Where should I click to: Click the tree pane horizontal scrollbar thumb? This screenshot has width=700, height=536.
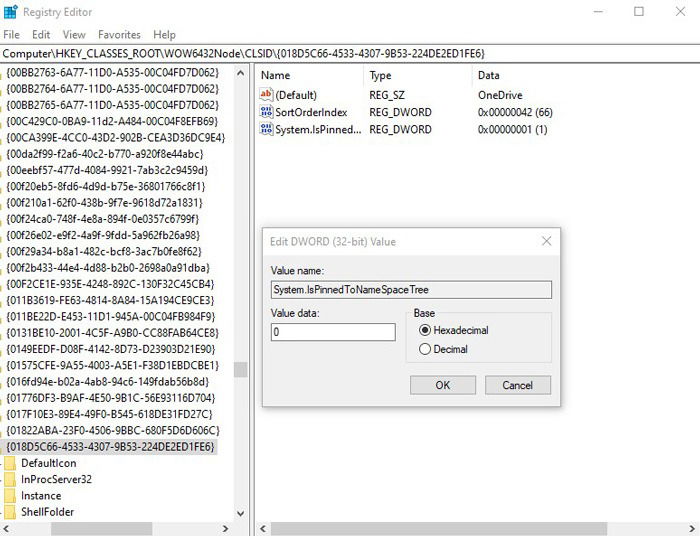[x=101, y=529]
